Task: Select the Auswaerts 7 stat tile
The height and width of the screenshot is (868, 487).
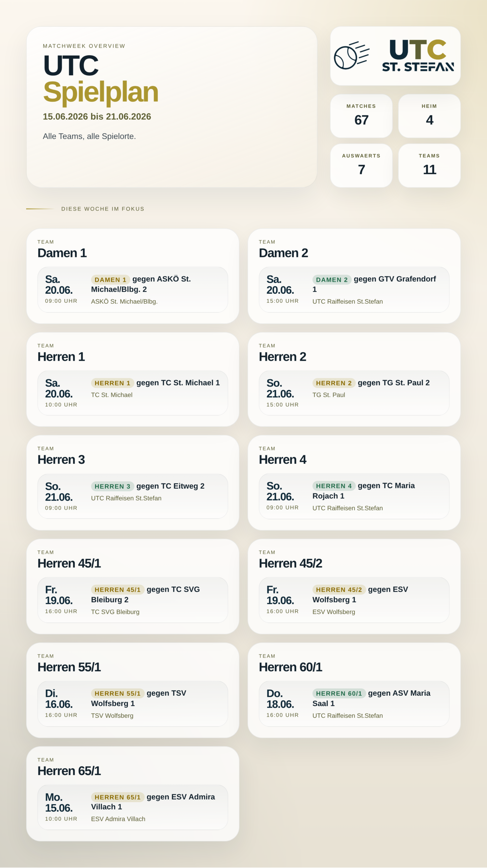Action: click(x=361, y=165)
